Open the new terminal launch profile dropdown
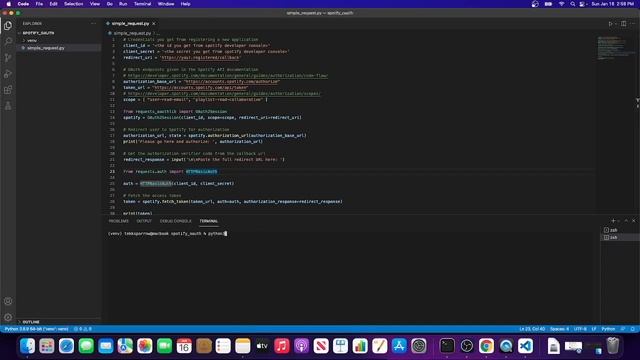Screen dimensions: 640x360 point(619,221)
